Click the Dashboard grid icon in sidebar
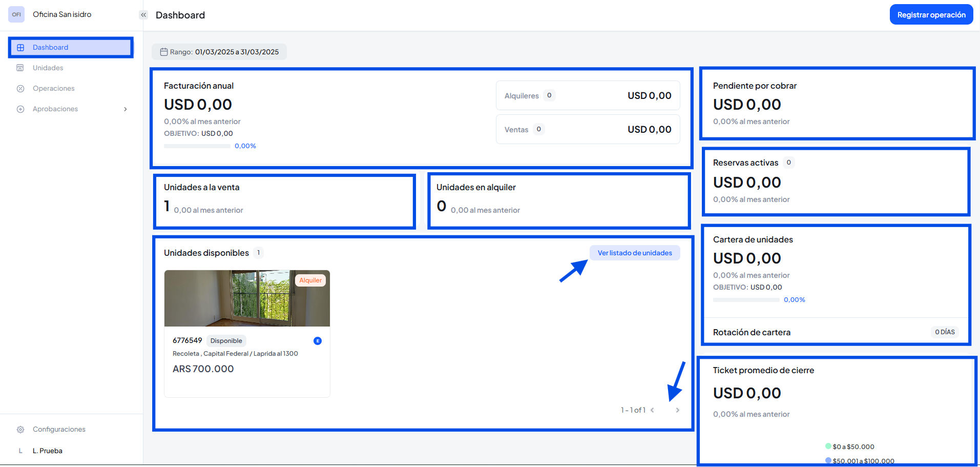The width and height of the screenshot is (980, 467). pos(20,48)
